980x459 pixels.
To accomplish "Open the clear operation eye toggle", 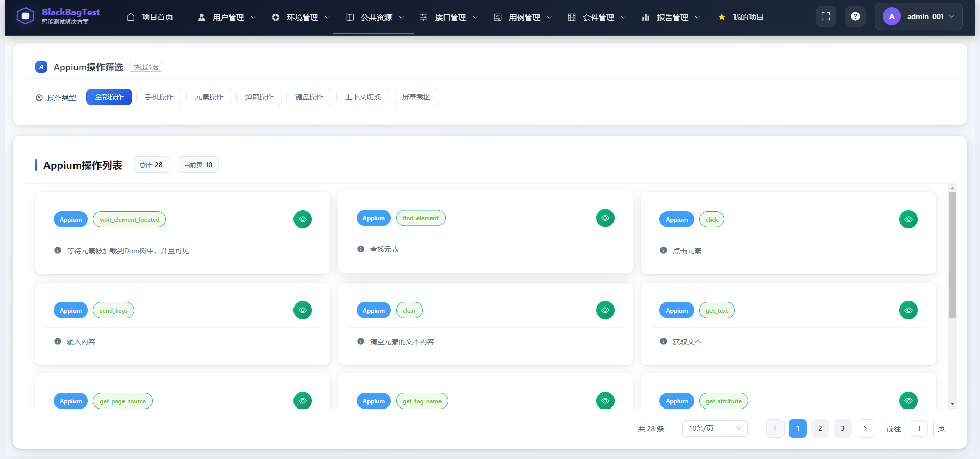I will [605, 310].
